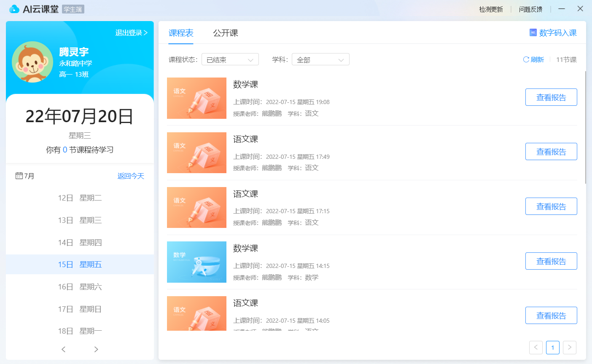
Task: Click the title 数学课 for 14:15 lesson
Action: click(245, 248)
